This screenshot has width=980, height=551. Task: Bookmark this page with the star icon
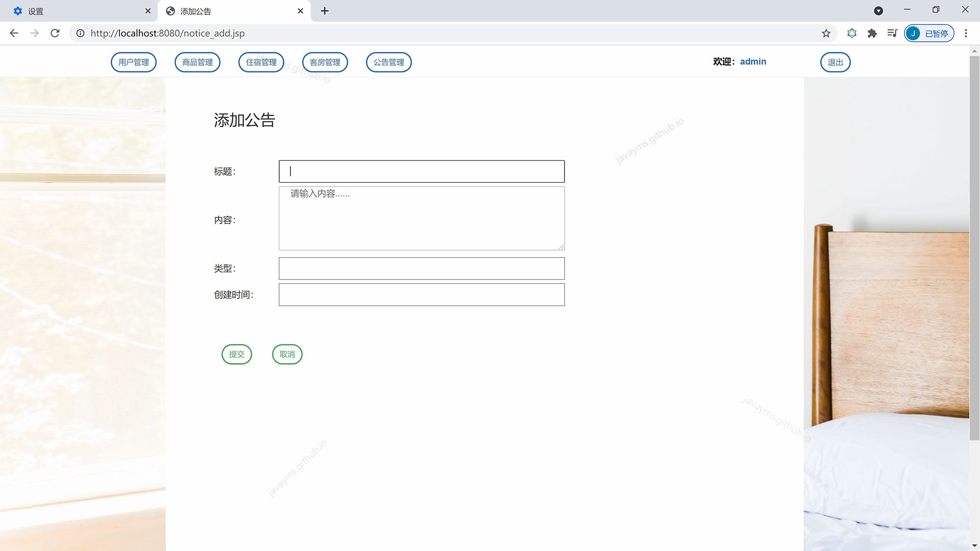point(825,33)
